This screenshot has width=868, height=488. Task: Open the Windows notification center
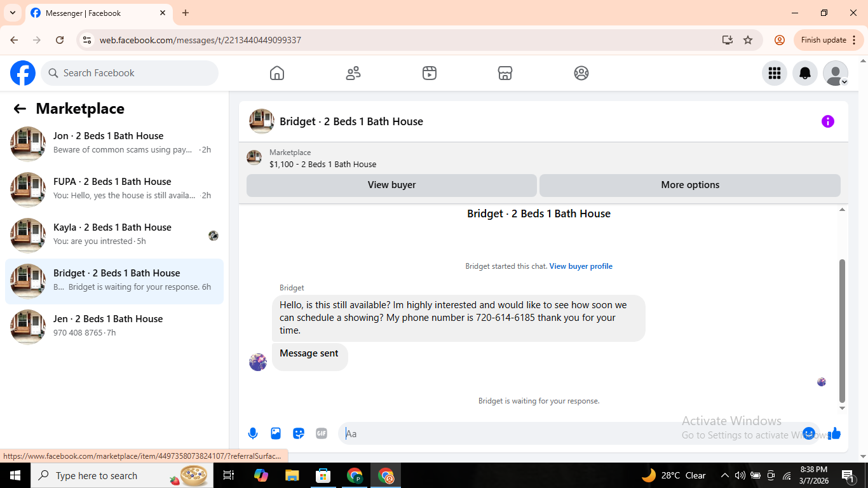coord(848,475)
